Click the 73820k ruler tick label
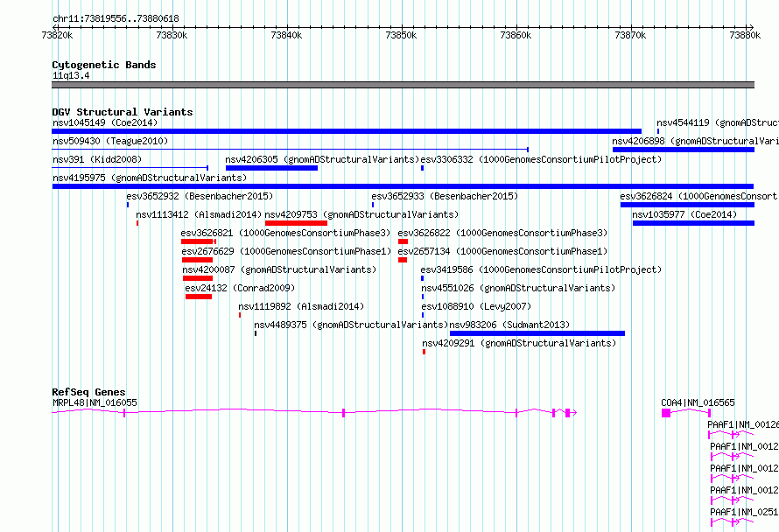Image resolution: width=779 pixels, height=532 pixels. (57, 35)
